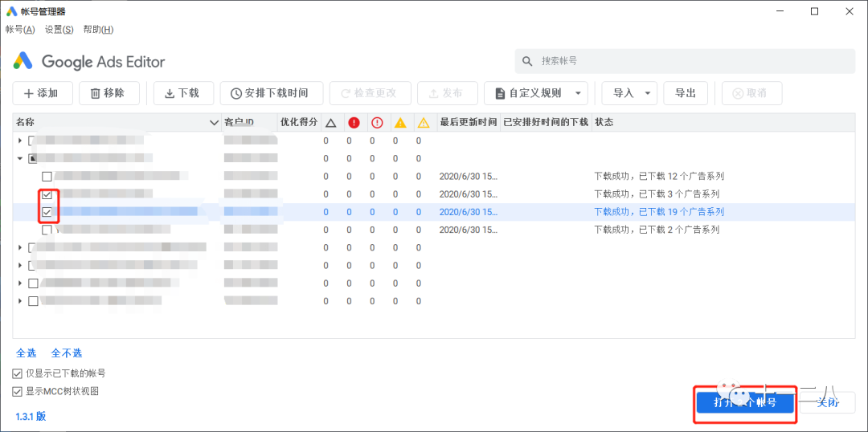Image resolution: width=868 pixels, height=432 pixels.
Task: Click the 检查更改 check changes button
Action: tap(371, 93)
